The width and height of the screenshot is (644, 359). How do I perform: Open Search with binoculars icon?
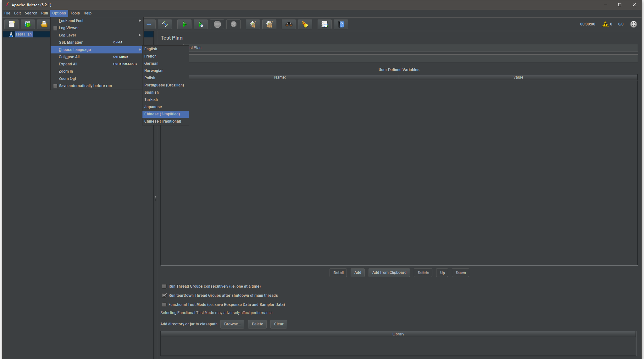pos(289,24)
